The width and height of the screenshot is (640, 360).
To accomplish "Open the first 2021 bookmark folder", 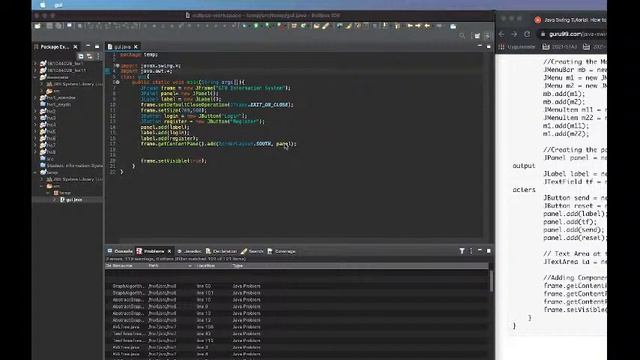I will [560, 47].
